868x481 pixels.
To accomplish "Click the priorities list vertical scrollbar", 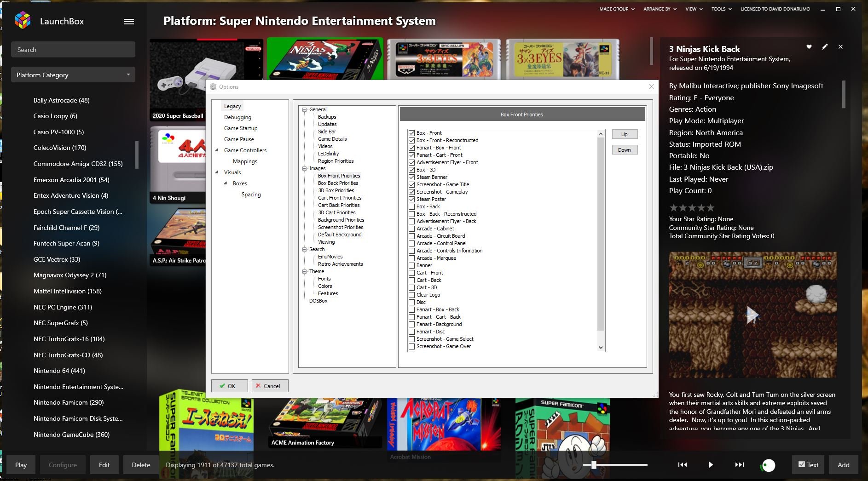I will (x=601, y=234).
